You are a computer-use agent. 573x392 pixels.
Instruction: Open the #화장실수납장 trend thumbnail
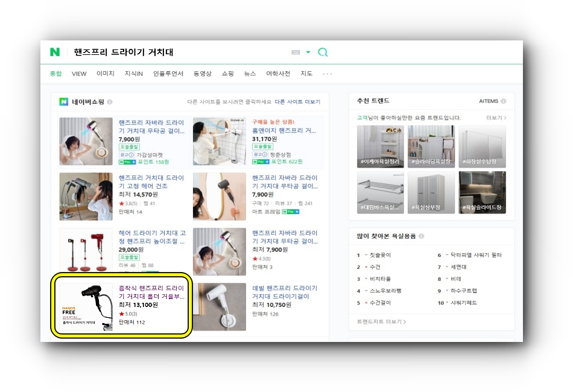pos(482,147)
